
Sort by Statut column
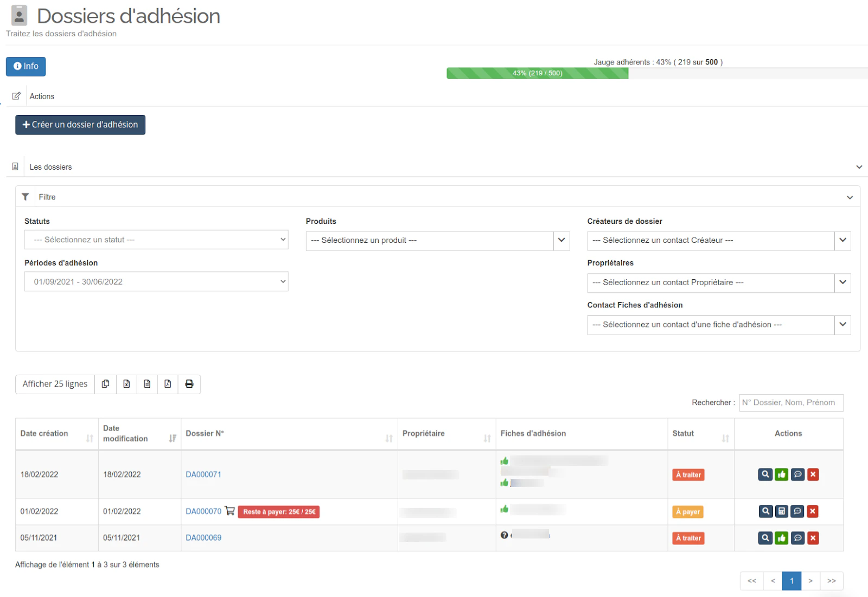(x=700, y=434)
